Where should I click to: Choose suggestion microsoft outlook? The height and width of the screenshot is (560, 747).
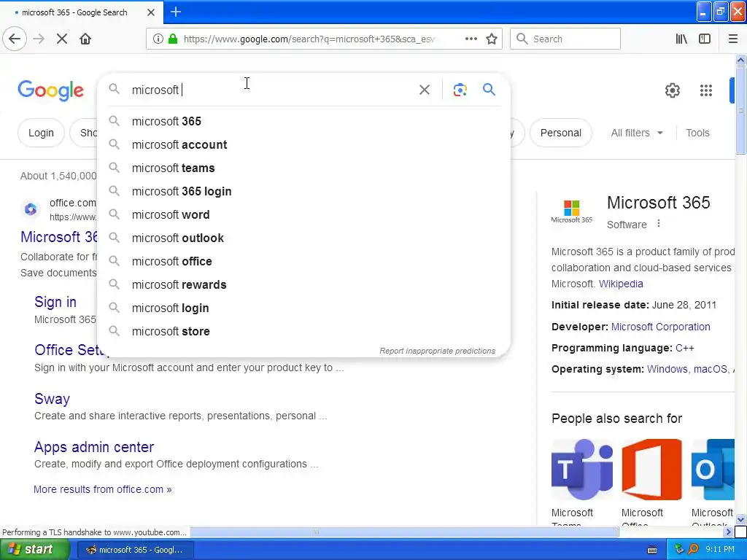tap(303, 238)
